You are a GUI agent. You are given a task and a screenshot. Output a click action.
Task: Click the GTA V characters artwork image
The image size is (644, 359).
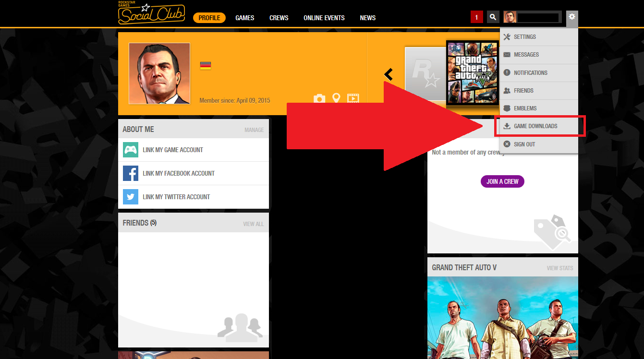503,318
